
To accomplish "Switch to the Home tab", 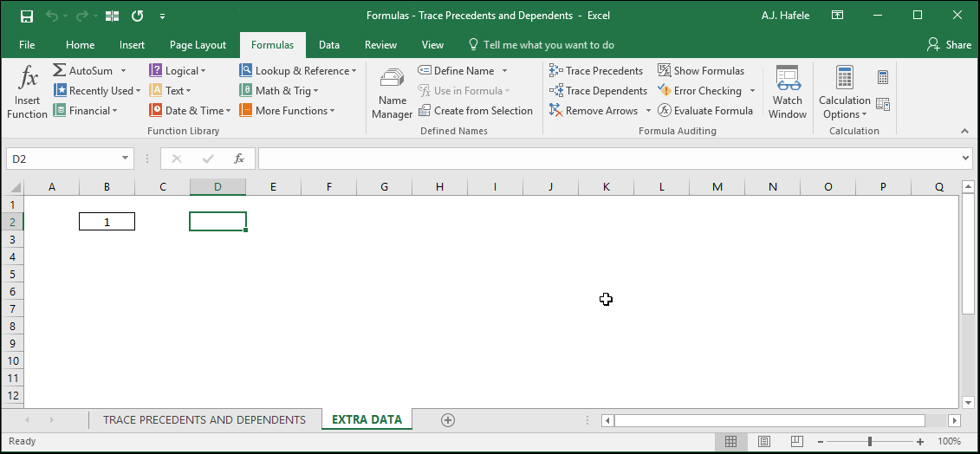I will [x=80, y=45].
